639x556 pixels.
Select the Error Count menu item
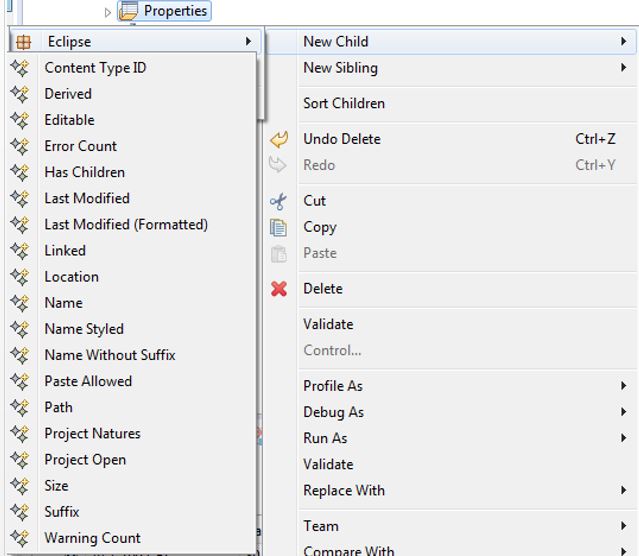point(80,146)
